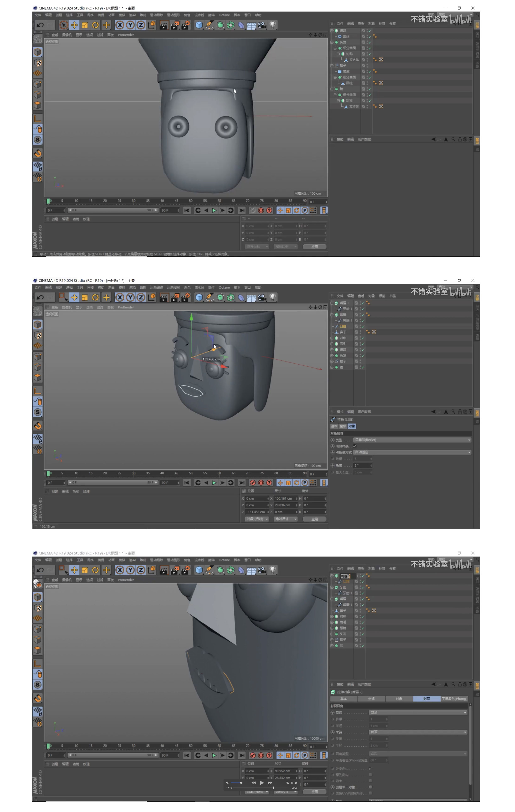Toggle the 闭合样条 checkbox

tap(355, 446)
